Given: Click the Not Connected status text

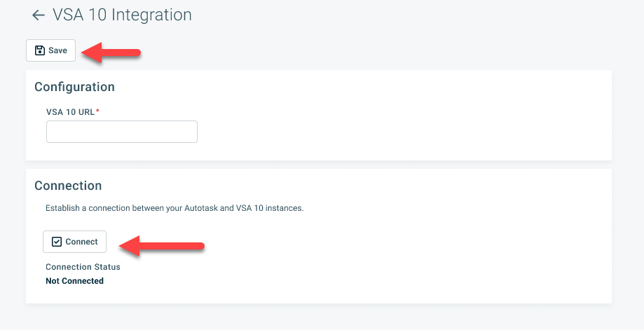Looking at the screenshot, I should tap(74, 281).
